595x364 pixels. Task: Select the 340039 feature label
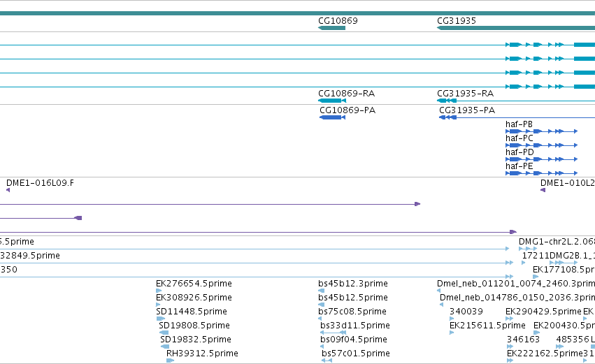466,312
